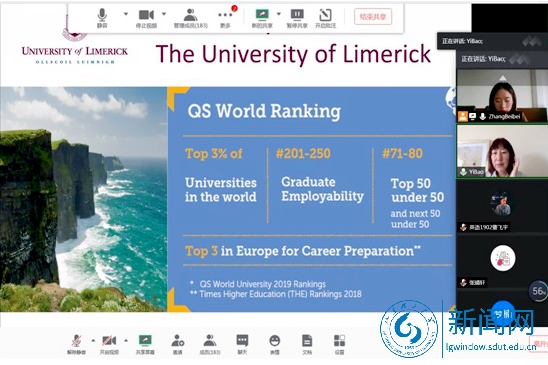Open the Invite icon in the bottom toolbar

click(x=178, y=344)
